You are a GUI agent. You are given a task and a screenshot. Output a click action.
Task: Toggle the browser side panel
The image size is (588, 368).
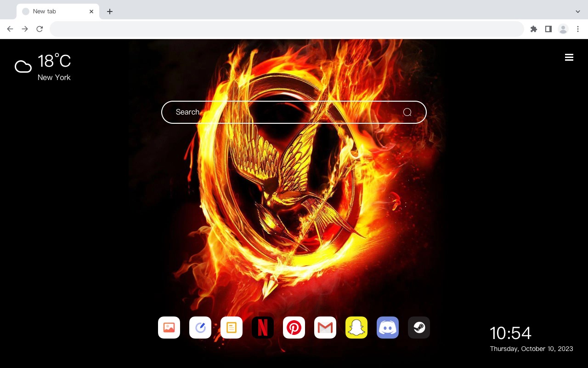pos(548,29)
